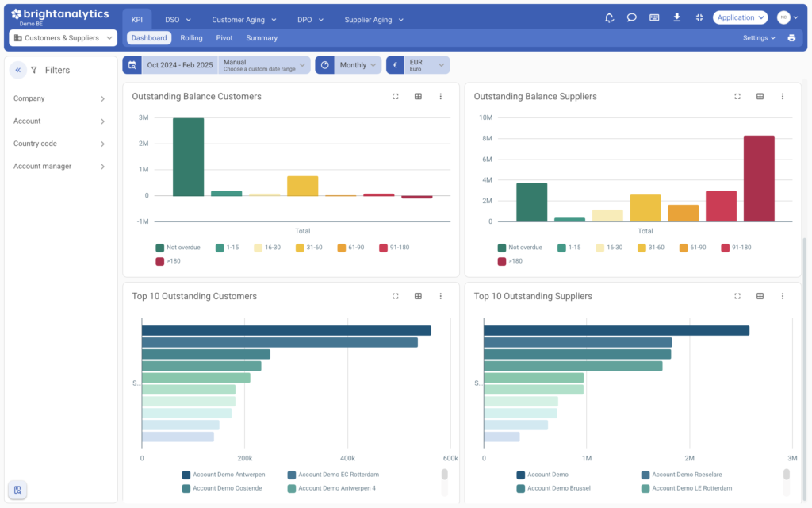Show table view for Top 10 Outstanding Customers
This screenshot has width=812, height=508.
[x=418, y=296]
